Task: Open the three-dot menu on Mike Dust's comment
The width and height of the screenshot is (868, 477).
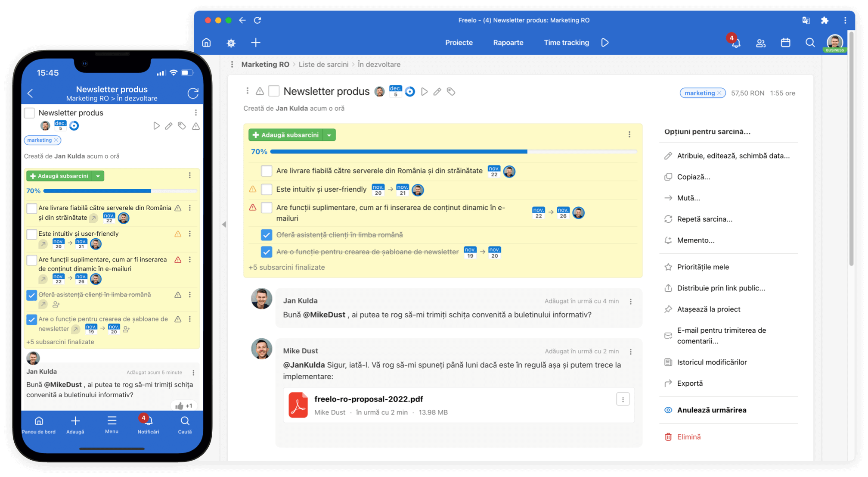Action: (x=631, y=352)
